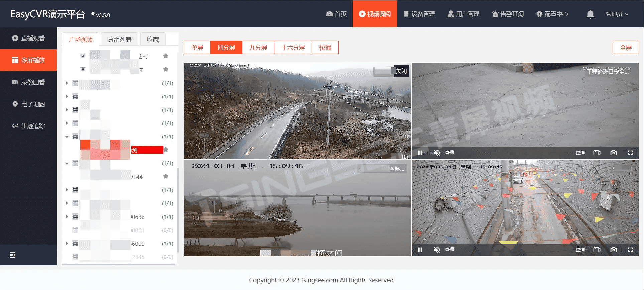Click the 全屏 button above the video grid
The width and height of the screenshot is (644, 290).
click(625, 47)
